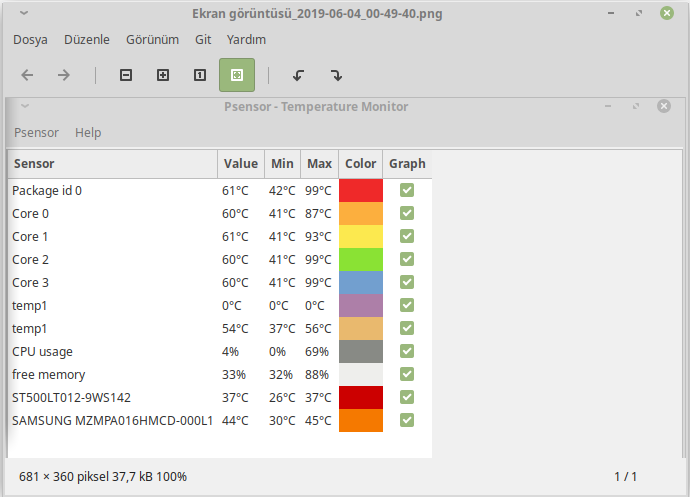Screen dimensions: 690x497
Task: Select the SAMSUNG MZMPA016HMCD-000L1 drive name
Action: (x=112, y=420)
